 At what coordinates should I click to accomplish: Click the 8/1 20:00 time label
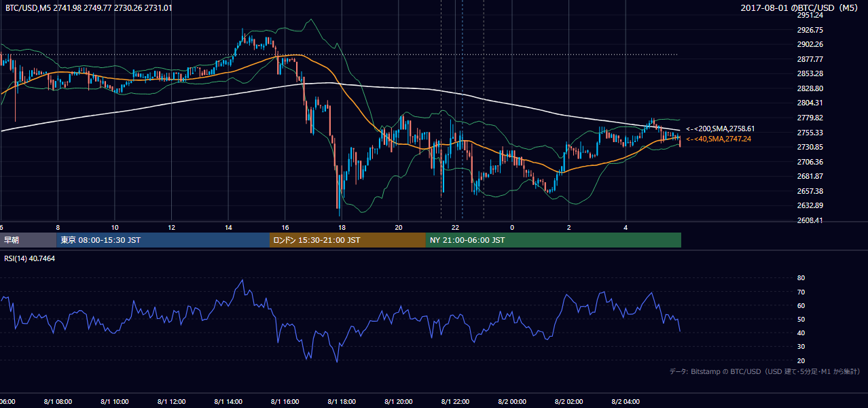tap(399, 401)
